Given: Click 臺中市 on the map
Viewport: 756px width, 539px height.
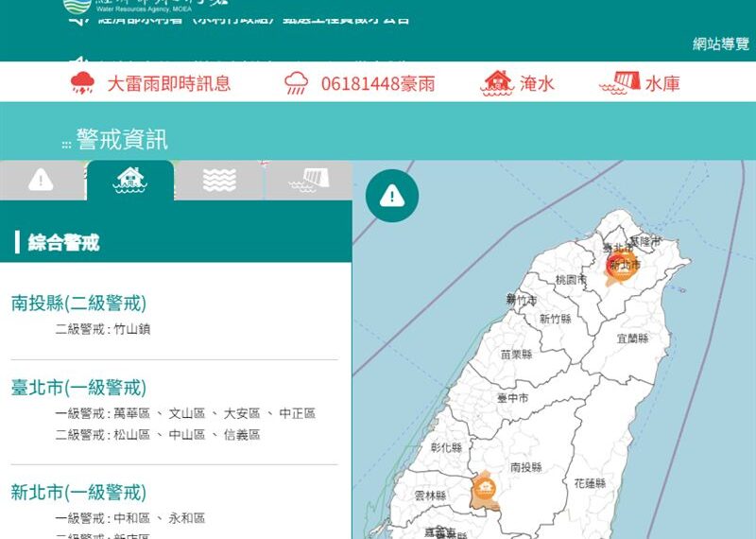Looking at the screenshot, I should [x=512, y=398].
